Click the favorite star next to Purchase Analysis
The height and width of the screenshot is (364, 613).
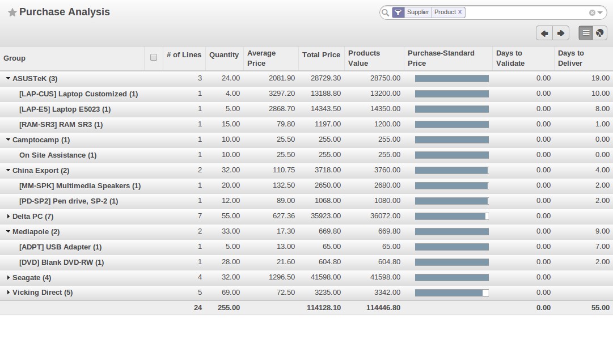point(12,12)
